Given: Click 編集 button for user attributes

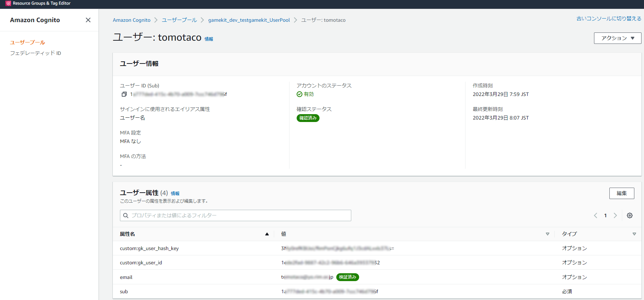Looking at the screenshot, I should coord(622,193).
